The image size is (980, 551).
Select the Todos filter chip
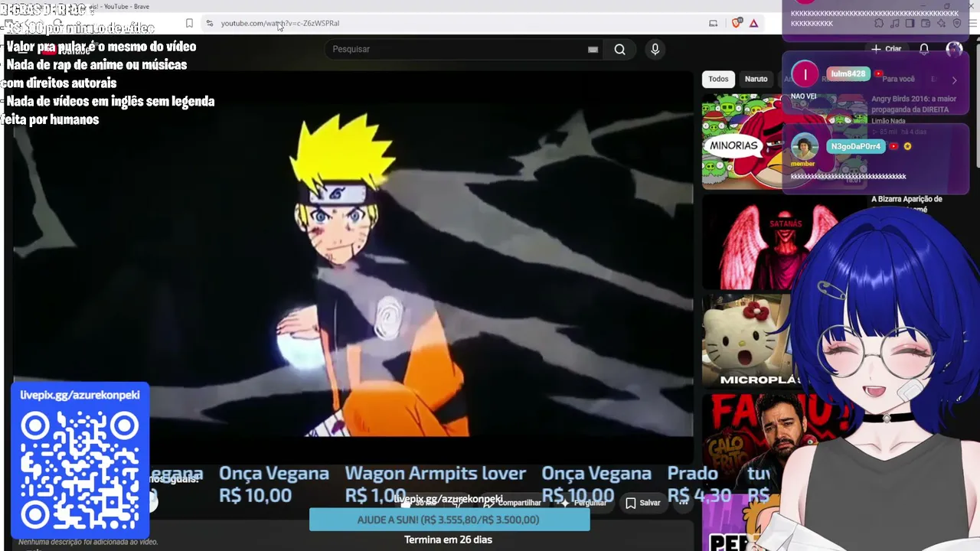tap(718, 79)
